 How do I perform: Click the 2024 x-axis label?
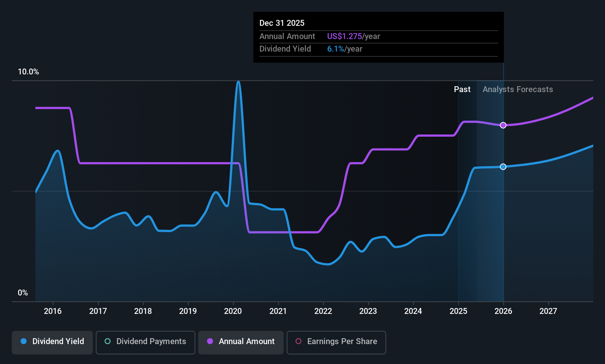(413, 311)
